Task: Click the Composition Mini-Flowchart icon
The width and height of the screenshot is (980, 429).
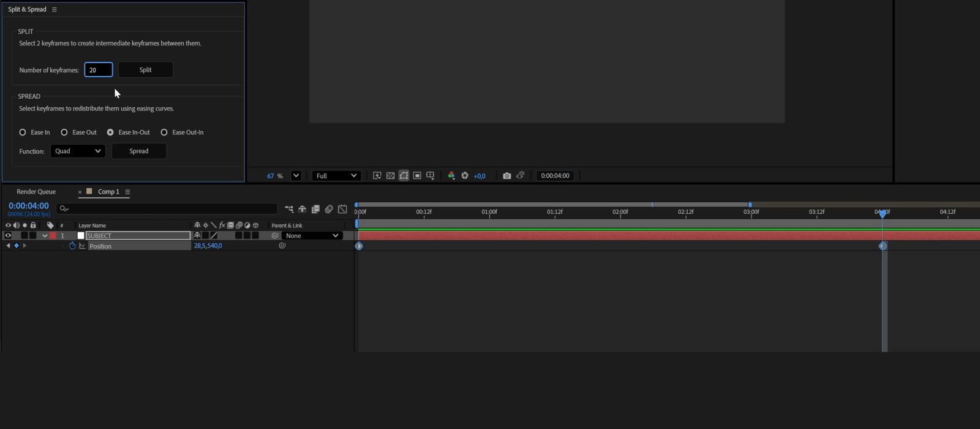Action: click(x=289, y=209)
